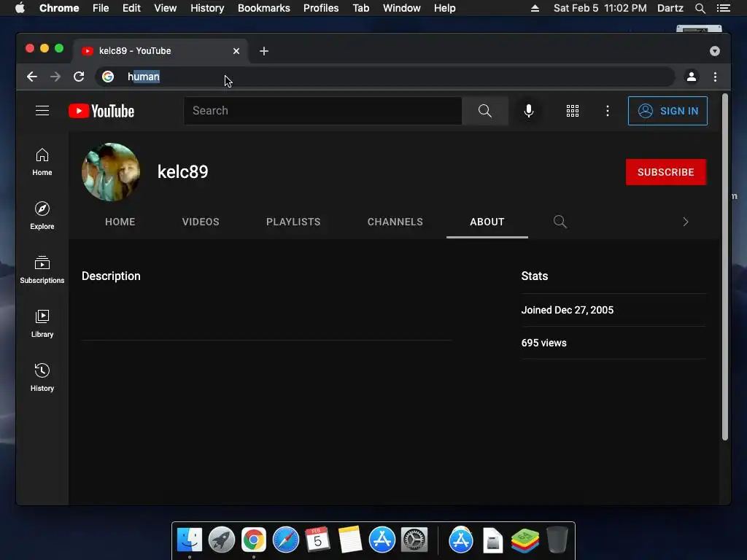Open Launchpad from the Dock
The width and height of the screenshot is (747, 560).
click(222, 540)
